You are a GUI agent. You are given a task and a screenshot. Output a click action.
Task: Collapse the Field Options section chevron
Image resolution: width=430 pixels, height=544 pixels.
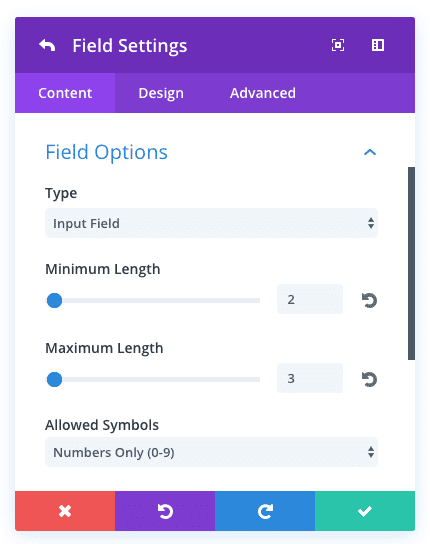tap(370, 152)
